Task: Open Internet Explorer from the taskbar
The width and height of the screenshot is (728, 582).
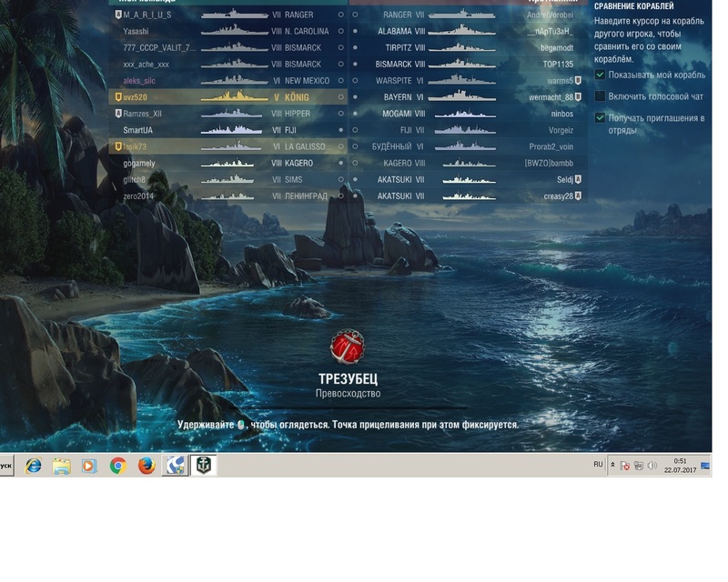Action: coord(34,465)
